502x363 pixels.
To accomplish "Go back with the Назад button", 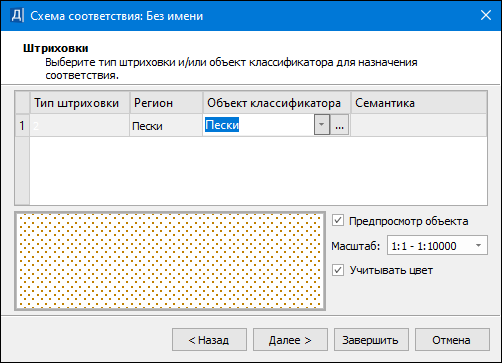I will (x=209, y=340).
